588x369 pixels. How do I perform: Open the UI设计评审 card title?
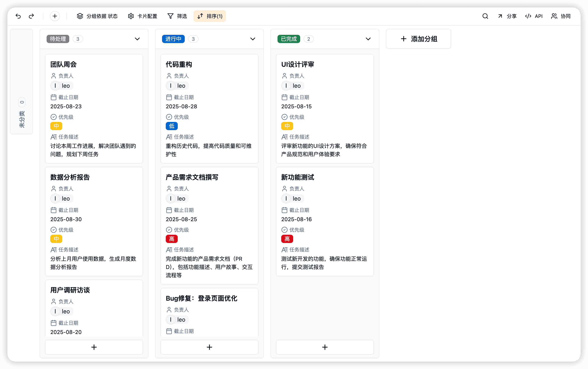[x=298, y=64]
